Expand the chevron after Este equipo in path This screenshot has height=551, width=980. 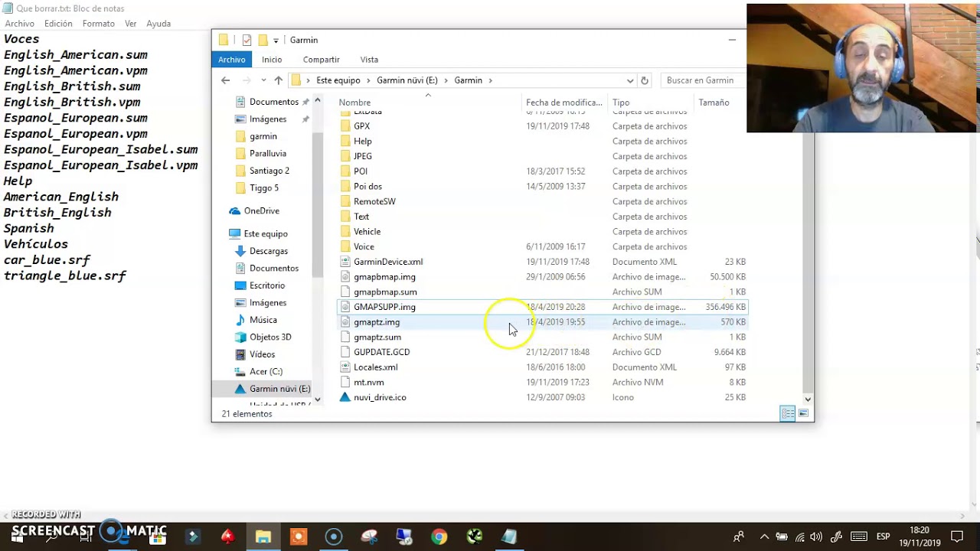(368, 80)
